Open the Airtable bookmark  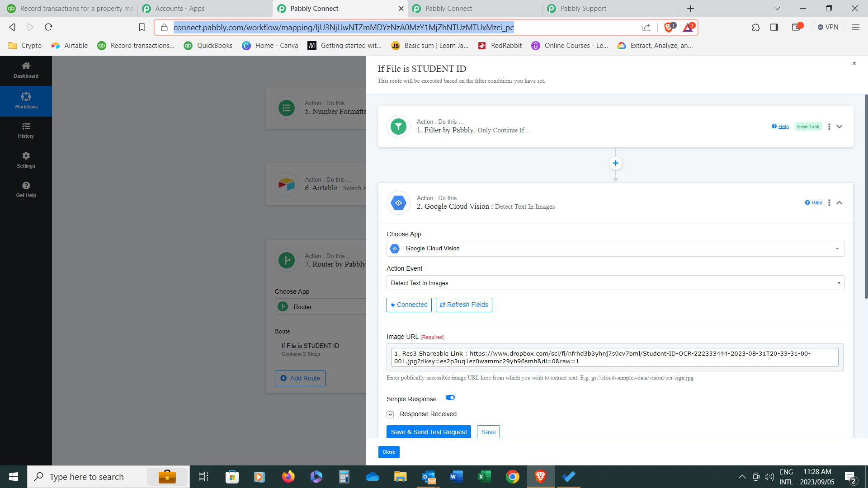70,46
